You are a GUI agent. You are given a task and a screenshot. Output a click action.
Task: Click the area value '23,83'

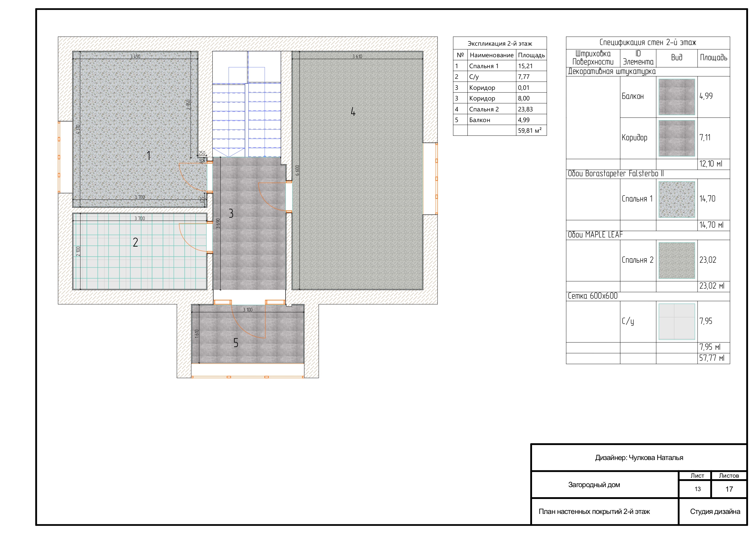click(525, 109)
